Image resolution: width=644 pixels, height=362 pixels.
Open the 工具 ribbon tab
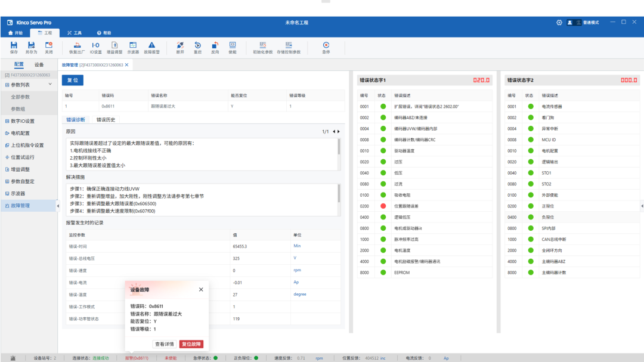click(75, 33)
